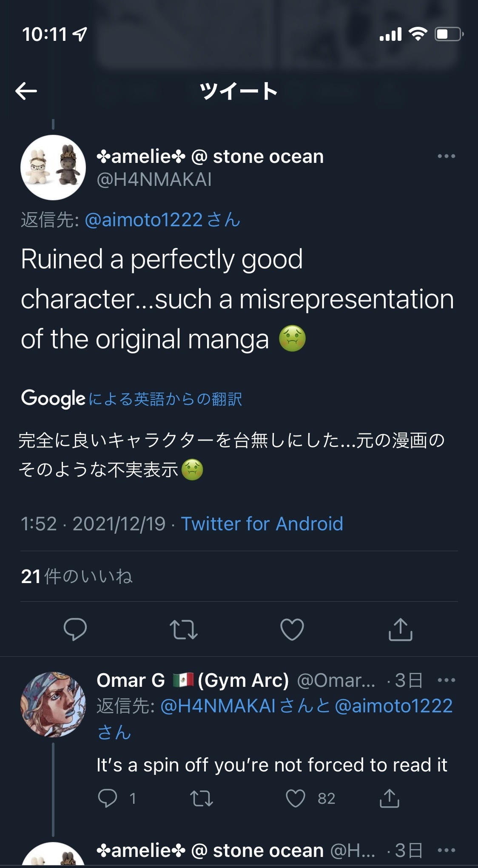This screenshot has height=868, width=478.
Task: Tap the back arrow icon
Action: 26,91
